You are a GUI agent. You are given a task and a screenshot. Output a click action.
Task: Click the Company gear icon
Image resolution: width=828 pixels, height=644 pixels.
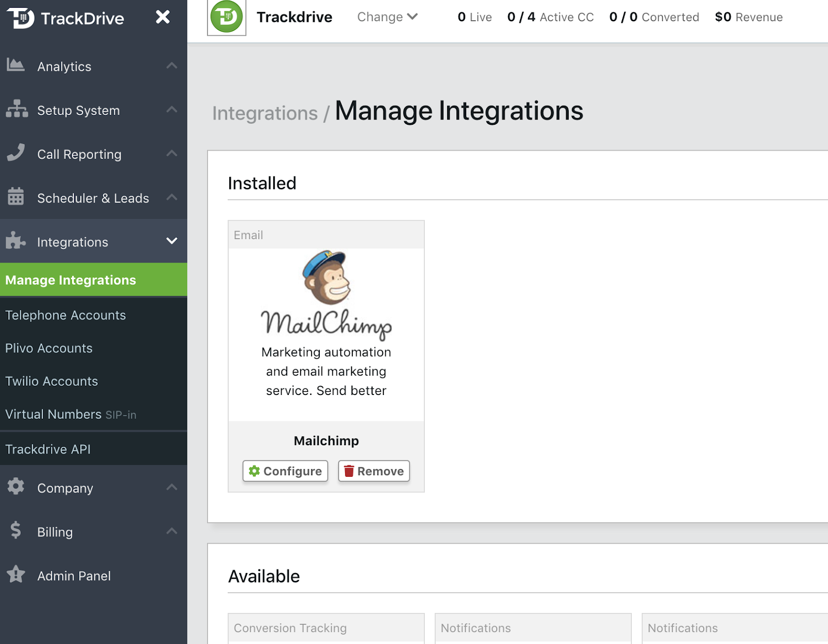click(x=16, y=486)
